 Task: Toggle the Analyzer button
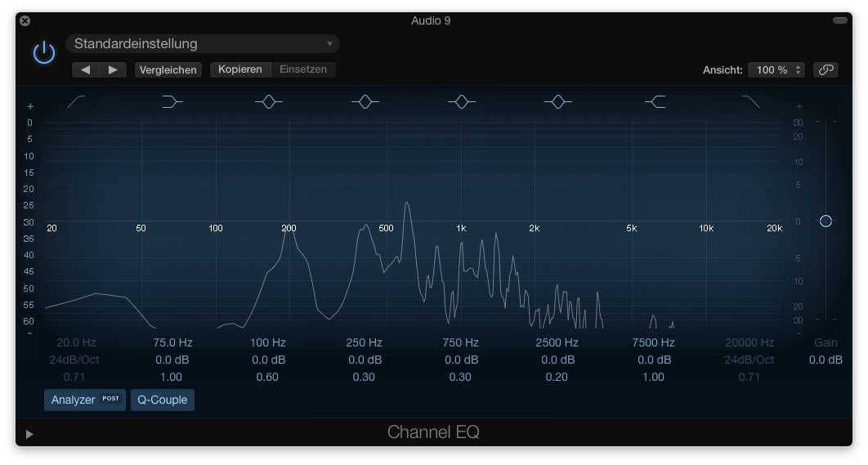pyautogui.click(x=85, y=400)
